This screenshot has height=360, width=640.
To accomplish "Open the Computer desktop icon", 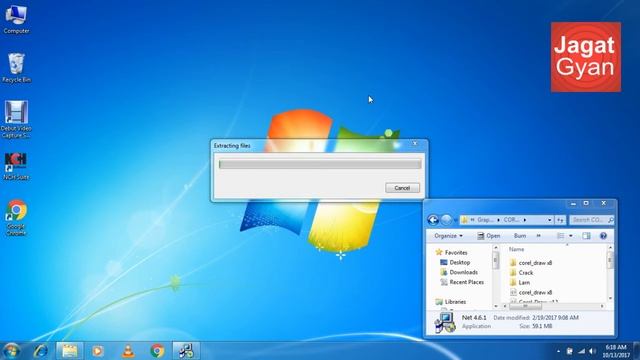I will coord(16,18).
